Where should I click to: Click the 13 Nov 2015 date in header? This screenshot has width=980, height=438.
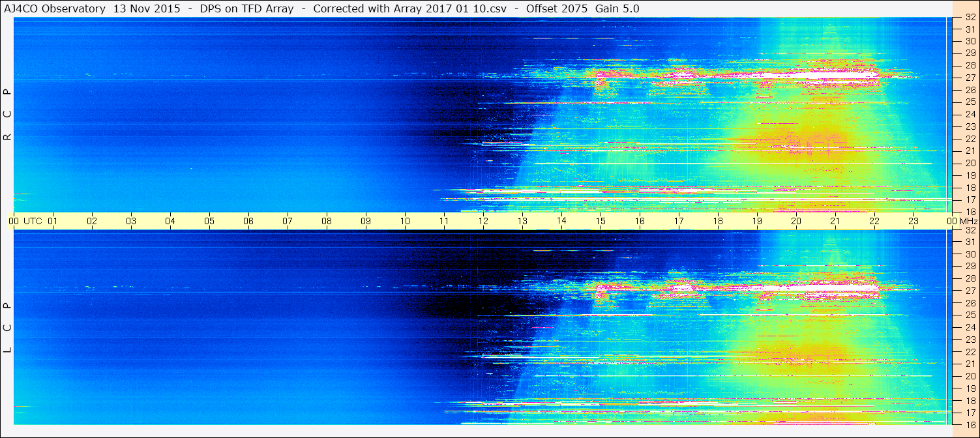click(147, 8)
